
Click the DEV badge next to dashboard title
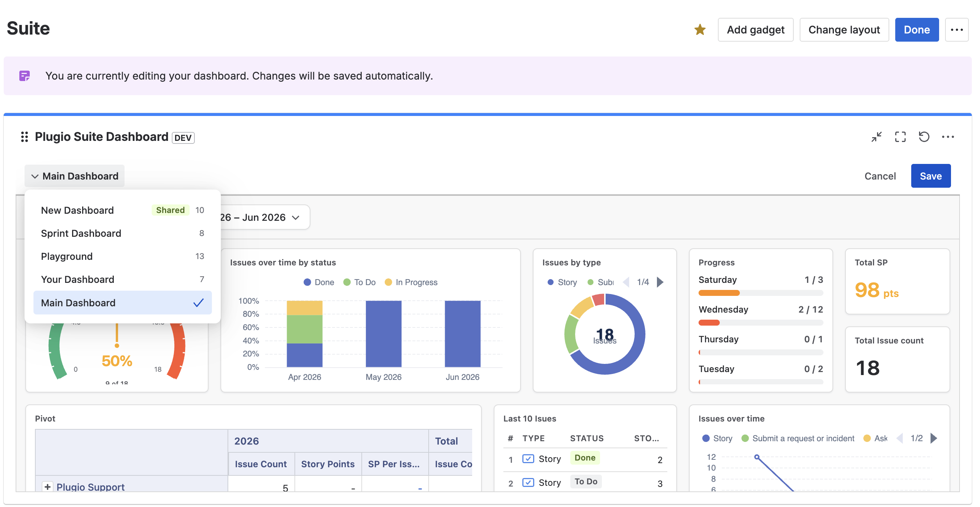(183, 138)
